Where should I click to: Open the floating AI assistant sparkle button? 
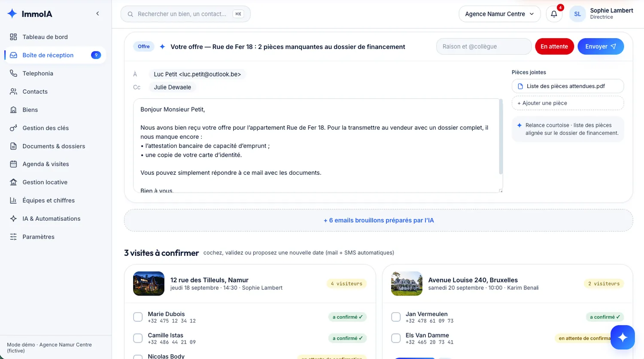pos(623,337)
